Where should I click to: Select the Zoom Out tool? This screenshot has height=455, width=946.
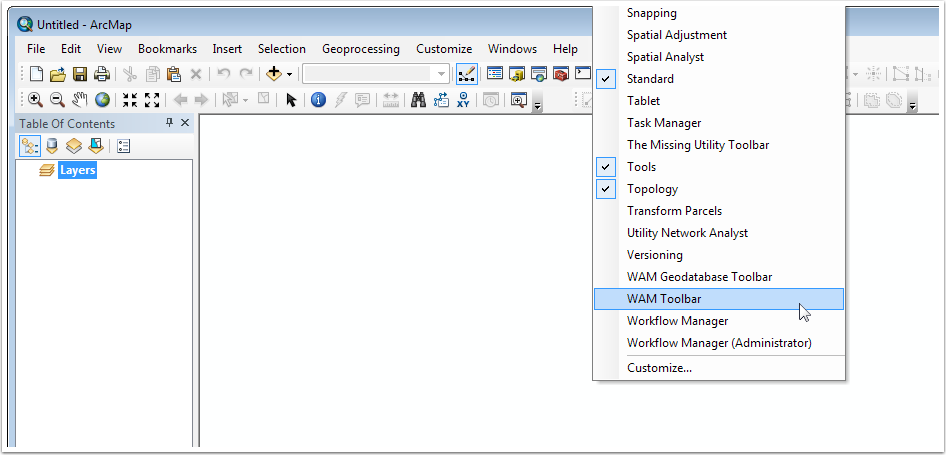point(57,100)
